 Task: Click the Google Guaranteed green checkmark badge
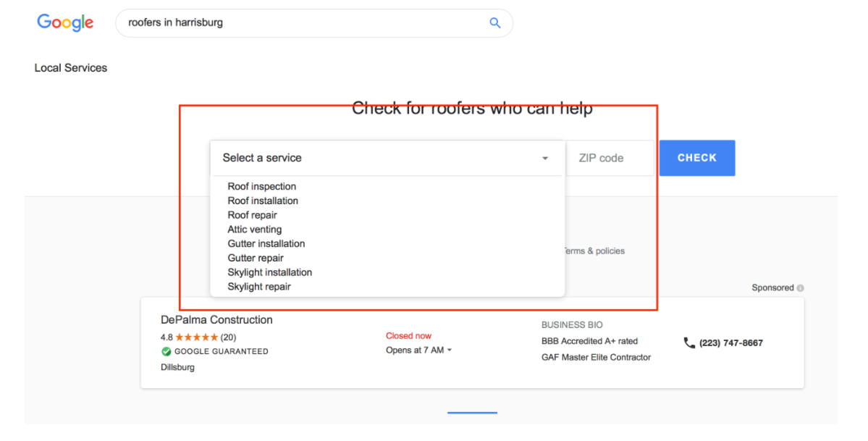[x=166, y=351]
